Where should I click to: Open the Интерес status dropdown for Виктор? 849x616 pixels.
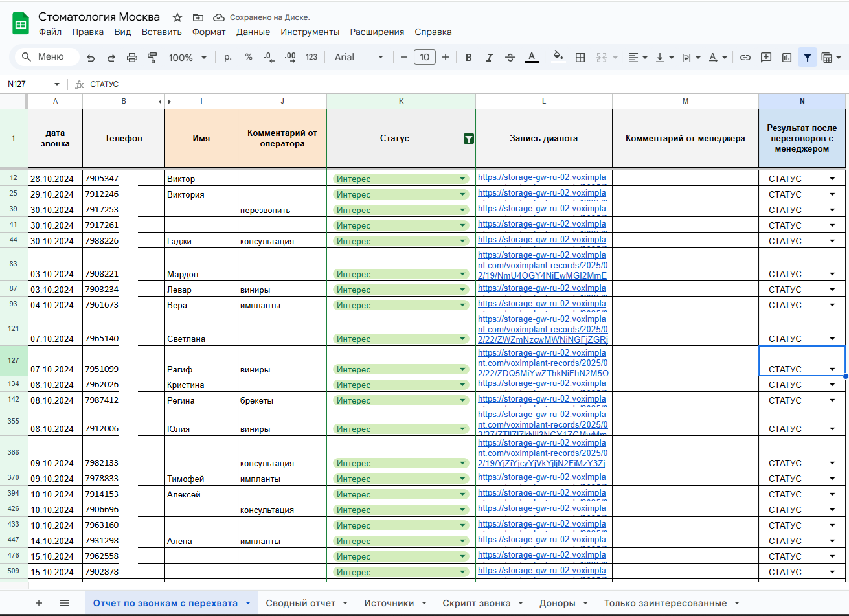point(462,179)
